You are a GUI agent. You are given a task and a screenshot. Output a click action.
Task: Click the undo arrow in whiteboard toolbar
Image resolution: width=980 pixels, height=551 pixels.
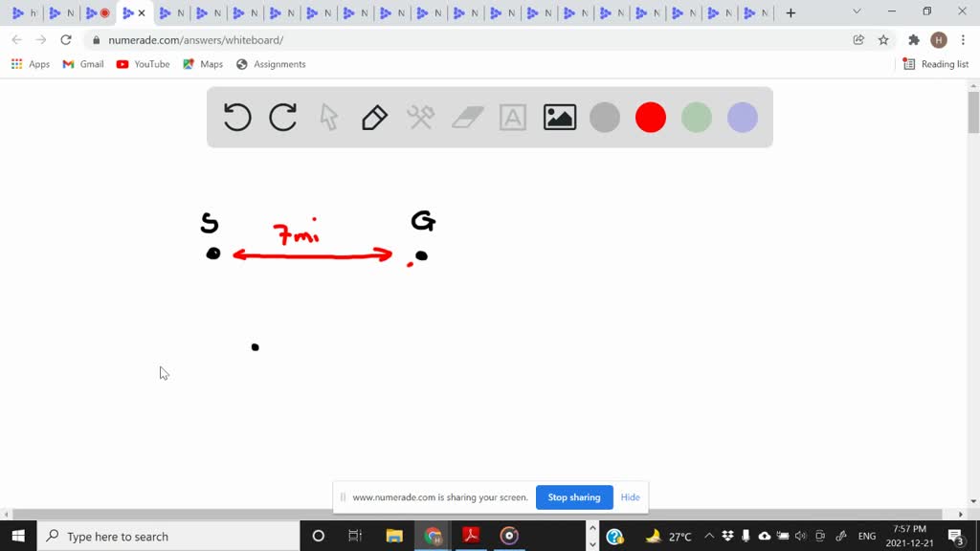(x=237, y=118)
